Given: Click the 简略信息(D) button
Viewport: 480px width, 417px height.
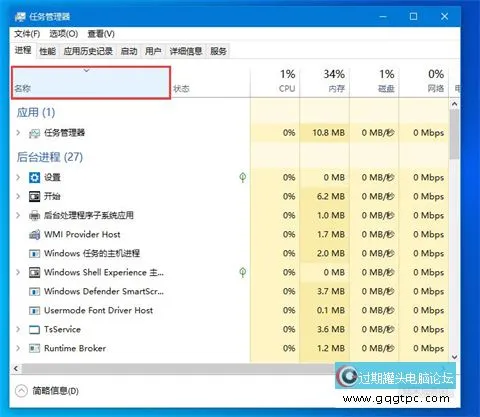Looking at the screenshot, I should click(47, 391).
